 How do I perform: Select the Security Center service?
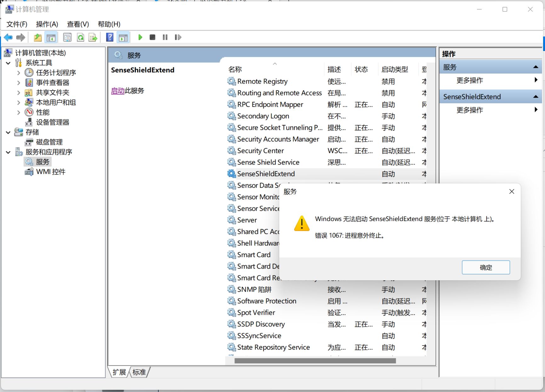[x=326, y=151]
